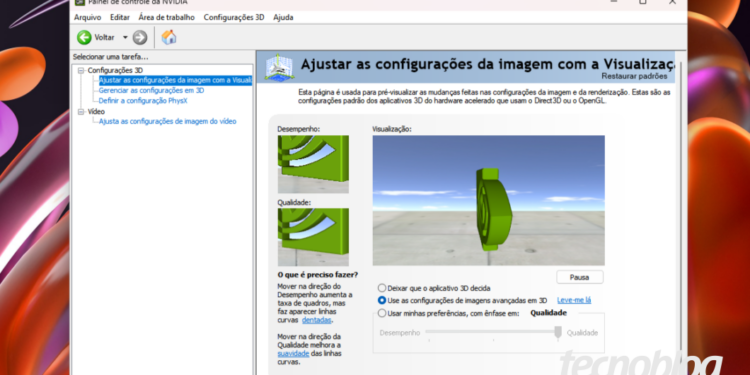Click the 3D Visualização preview area
Screen dimensions: 750x375
488,200
